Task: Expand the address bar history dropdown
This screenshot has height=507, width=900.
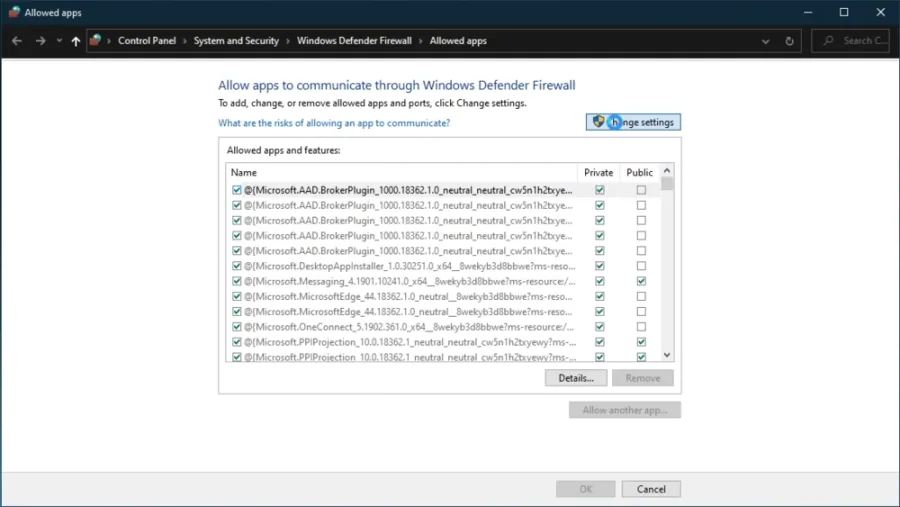Action: pyautogui.click(x=765, y=41)
